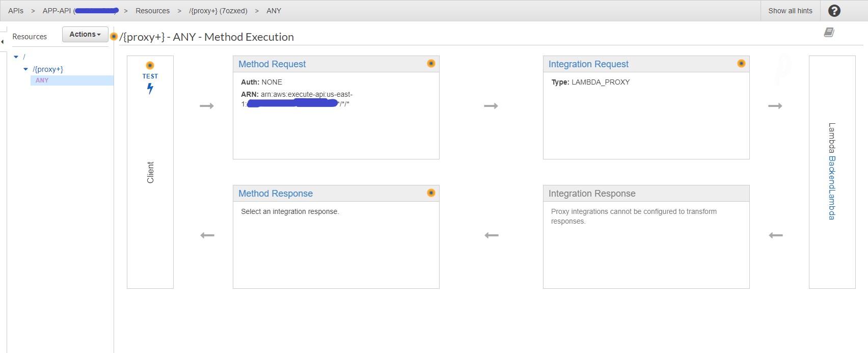Click the Resources panel heading
Image resolution: width=868 pixels, height=353 pixels.
(30, 37)
